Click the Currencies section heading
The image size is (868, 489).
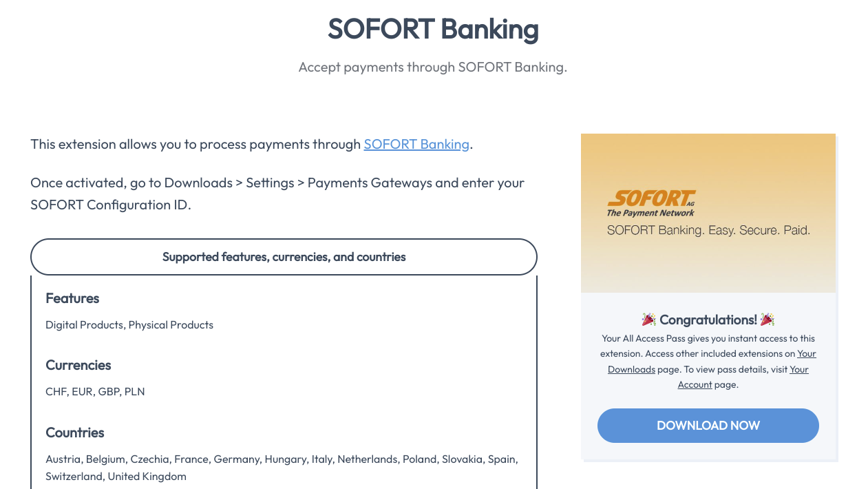point(78,365)
